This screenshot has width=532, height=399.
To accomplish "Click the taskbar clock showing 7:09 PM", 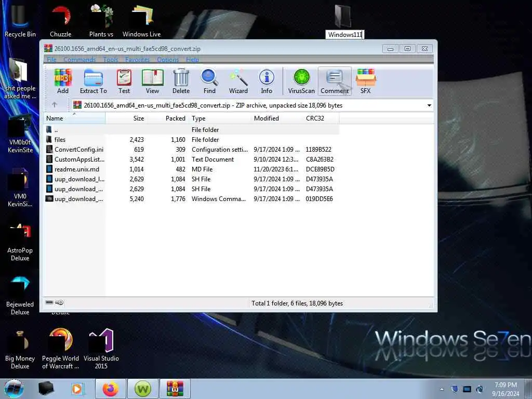I will click(x=506, y=389).
